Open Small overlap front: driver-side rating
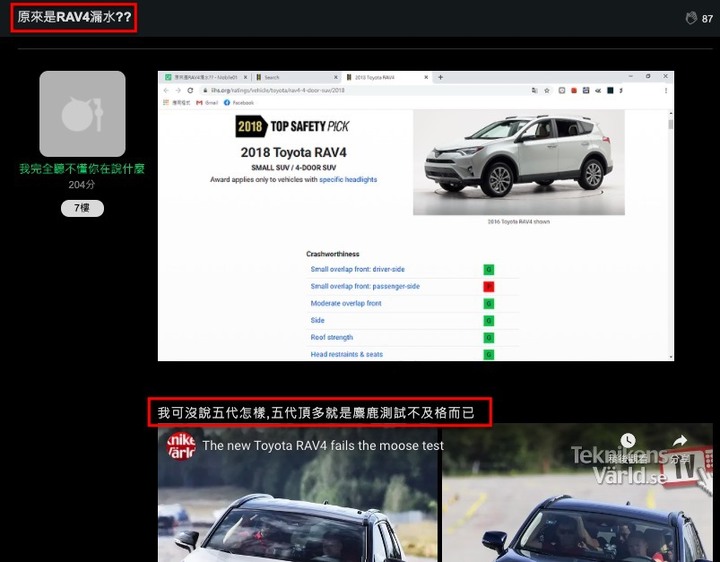Viewport: 720px width, 562px height. coord(358,269)
